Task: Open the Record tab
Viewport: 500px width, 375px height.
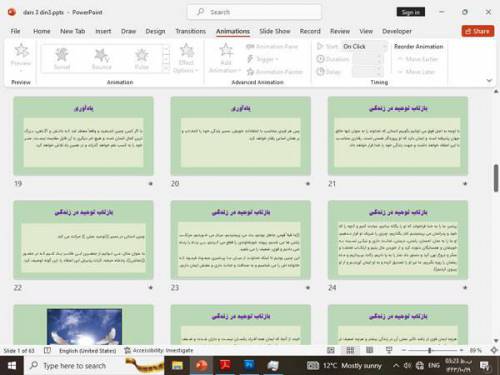Action: (x=310, y=31)
